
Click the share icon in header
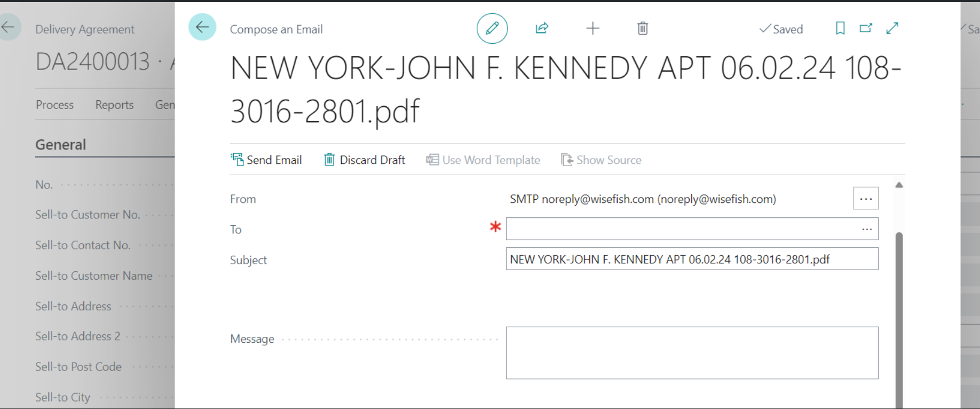[x=542, y=28]
